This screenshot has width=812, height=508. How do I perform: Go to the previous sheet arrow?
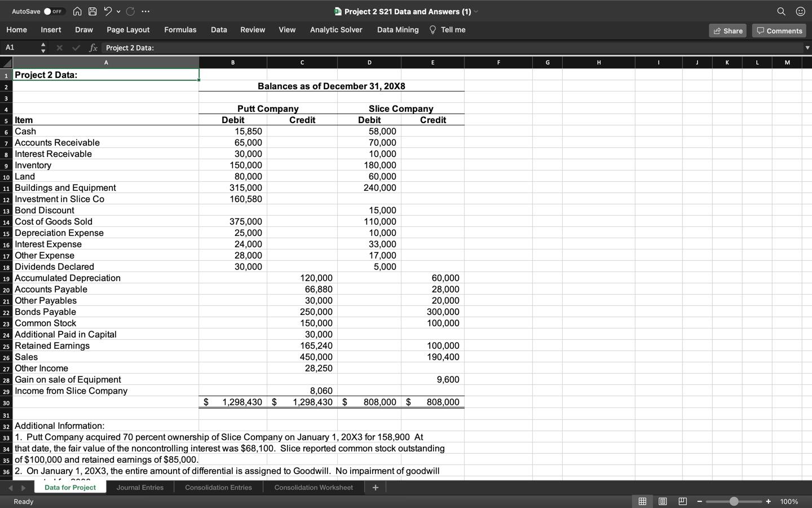pos(9,487)
